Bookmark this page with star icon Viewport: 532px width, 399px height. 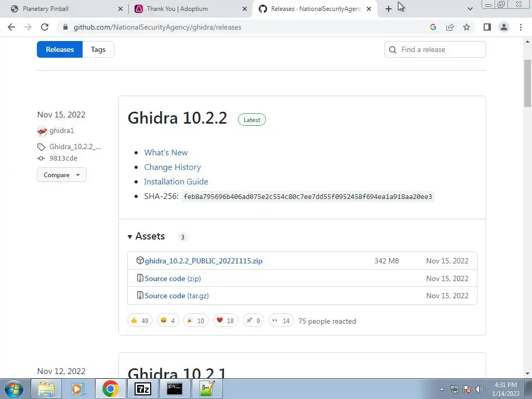coord(467,27)
